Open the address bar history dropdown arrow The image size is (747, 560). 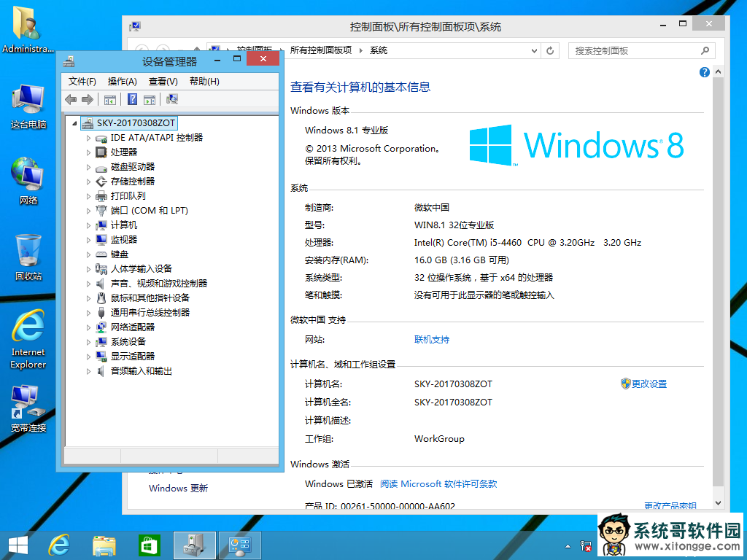pyautogui.click(x=534, y=50)
